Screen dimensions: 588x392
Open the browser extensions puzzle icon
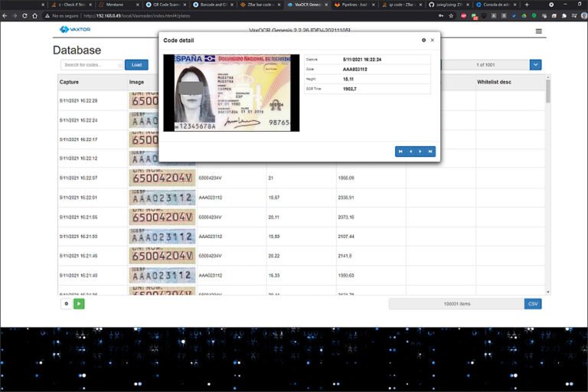click(x=564, y=16)
